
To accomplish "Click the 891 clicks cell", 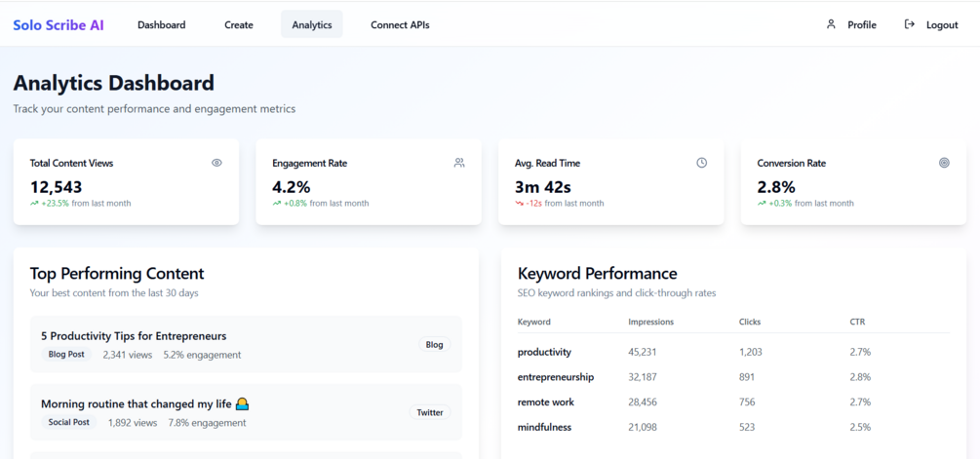I will (x=747, y=377).
